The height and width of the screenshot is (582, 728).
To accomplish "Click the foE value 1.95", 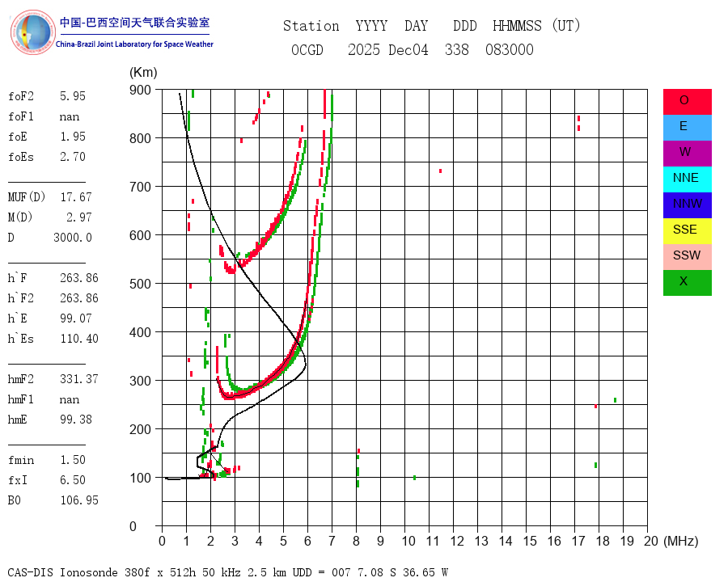I will (x=73, y=137).
